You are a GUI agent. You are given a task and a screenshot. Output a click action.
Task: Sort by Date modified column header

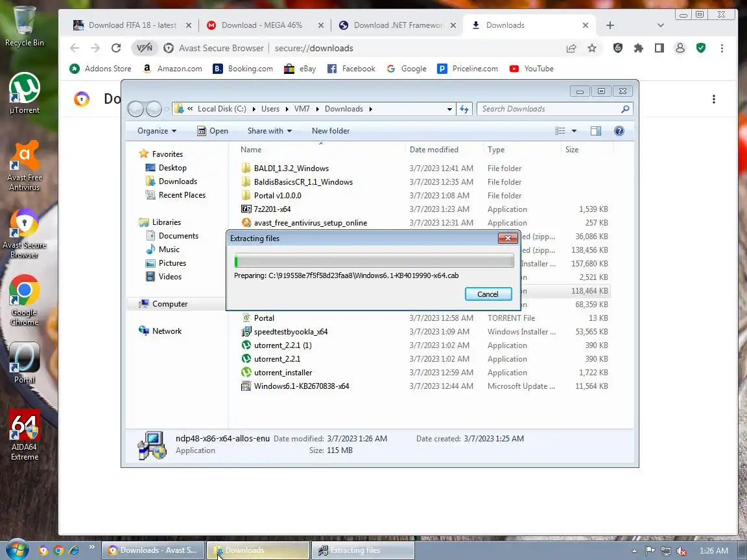[x=444, y=150]
